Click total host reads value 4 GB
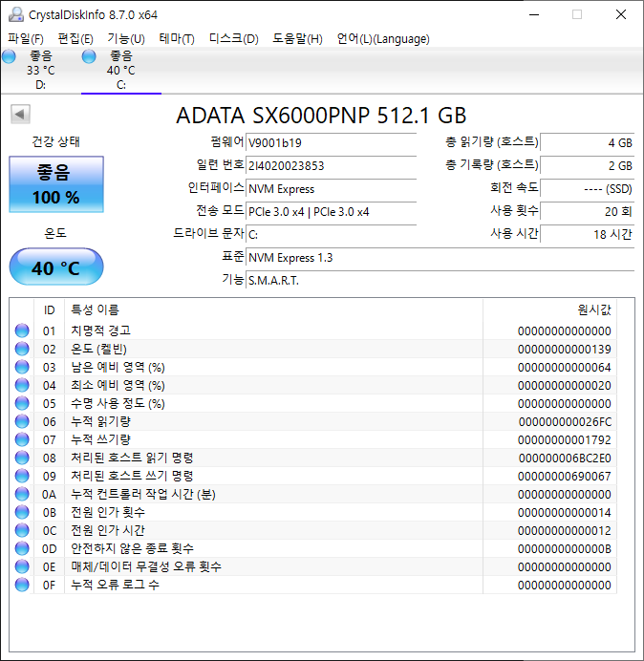 click(587, 142)
